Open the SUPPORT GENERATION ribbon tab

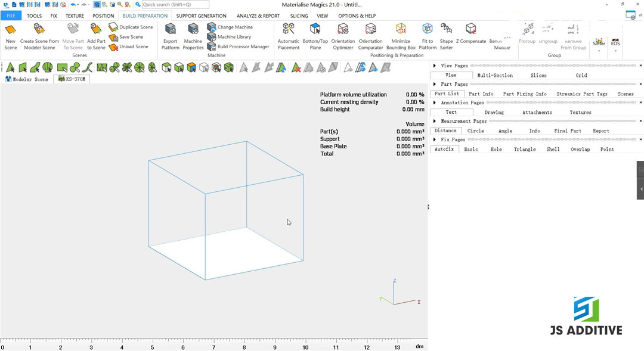tap(201, 15)
